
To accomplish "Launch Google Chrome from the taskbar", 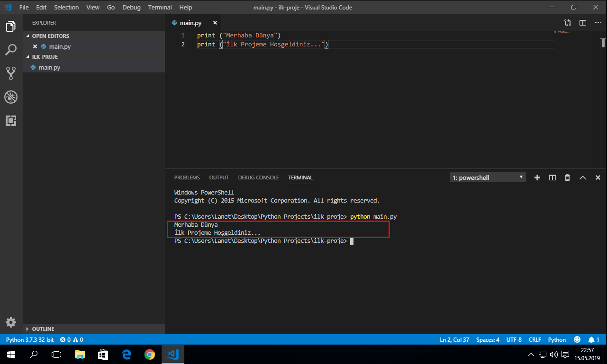I will (x=150, y=354).
